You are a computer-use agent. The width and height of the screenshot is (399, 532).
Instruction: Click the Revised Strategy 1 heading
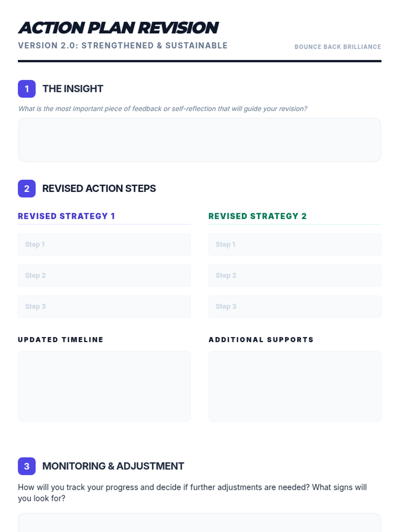[x=66, y=216]
